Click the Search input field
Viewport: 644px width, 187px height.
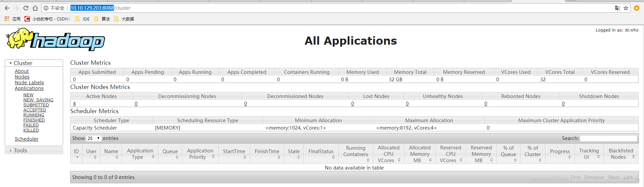[608, 138]
